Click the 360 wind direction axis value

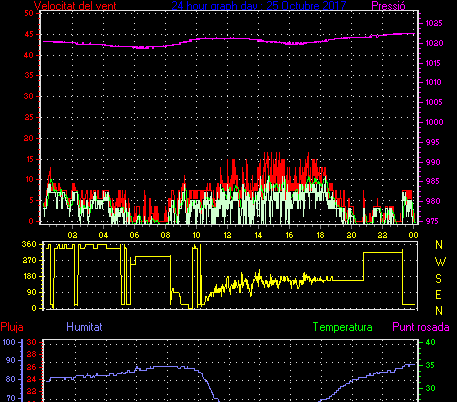coord(29,244)
